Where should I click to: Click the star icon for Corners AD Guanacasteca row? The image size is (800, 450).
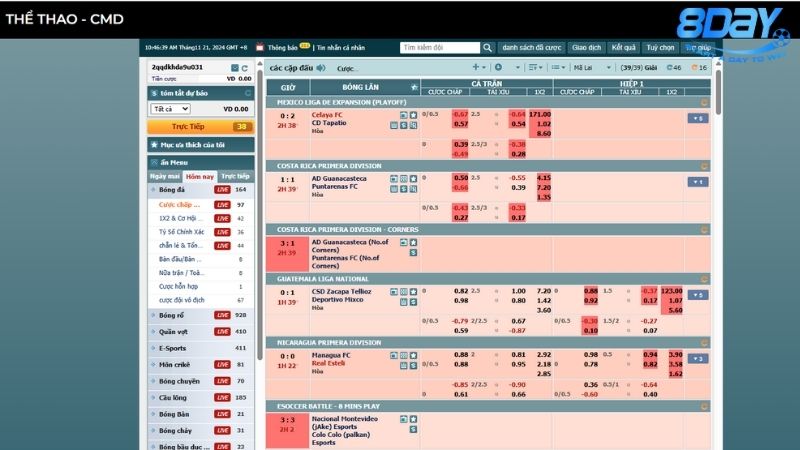413,243
